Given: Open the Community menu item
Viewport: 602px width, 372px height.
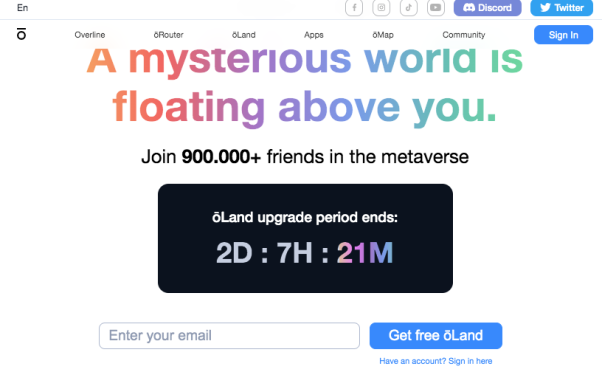Looking at the screenshot, I should click(x=464, y=35).
